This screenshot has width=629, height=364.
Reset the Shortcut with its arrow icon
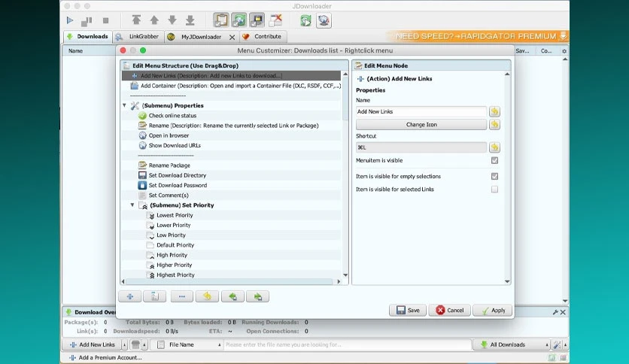pyautogui.click(x=494, y=147)
